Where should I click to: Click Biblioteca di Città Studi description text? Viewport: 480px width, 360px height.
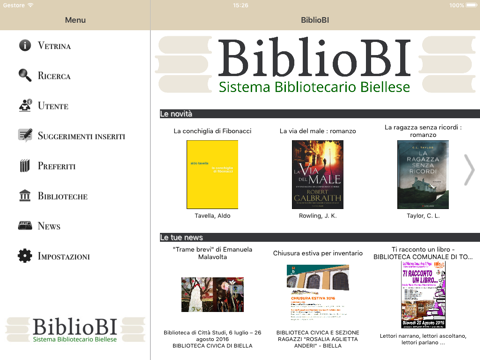click(212, 339)
